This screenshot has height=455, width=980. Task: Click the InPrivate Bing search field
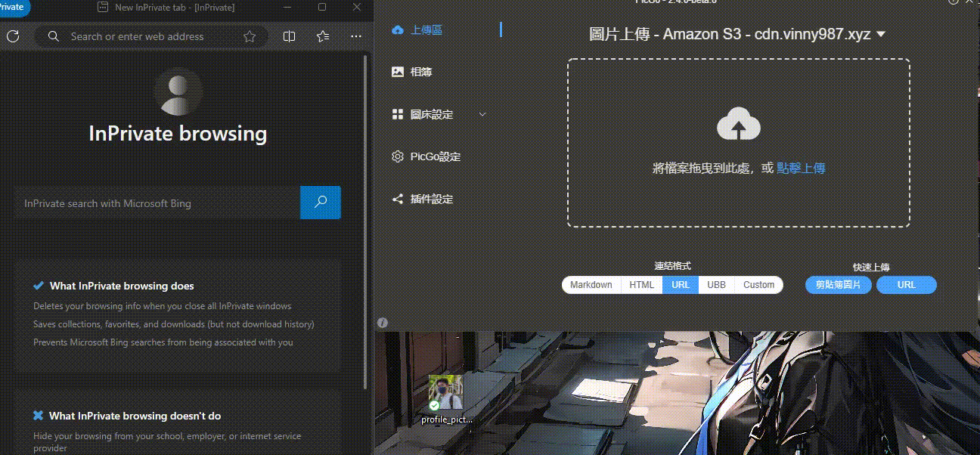[x=157, y=203]
